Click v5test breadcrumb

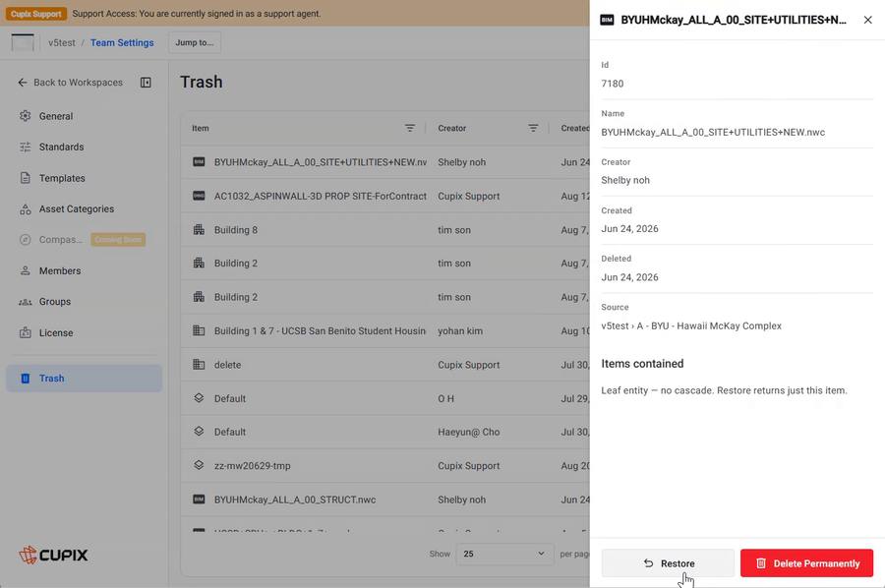pos(62,43)
